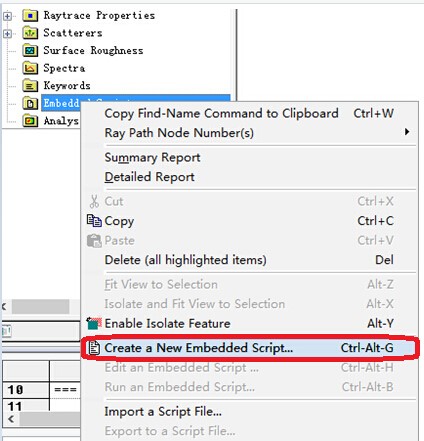
Task: Click the Analysis folder icon
Action: click(30, 121)
